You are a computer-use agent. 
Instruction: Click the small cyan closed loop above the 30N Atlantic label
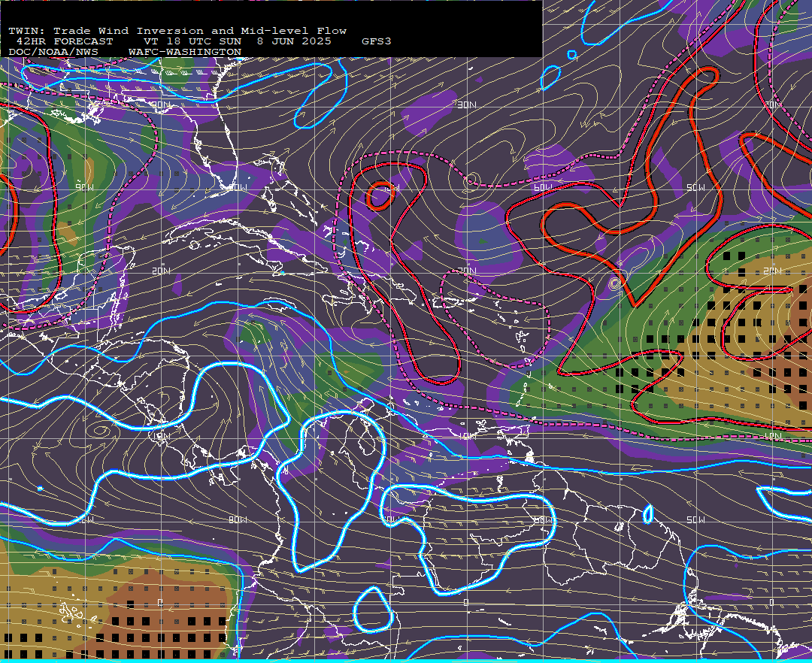[550, 77]
